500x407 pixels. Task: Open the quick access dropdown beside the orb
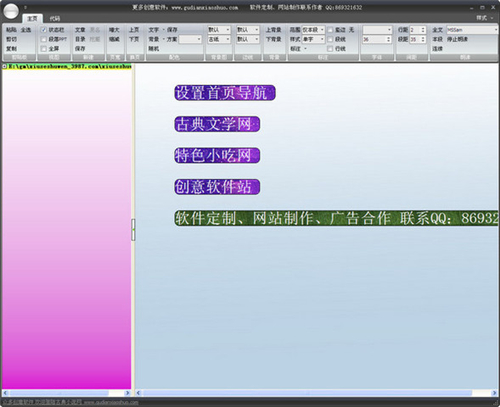(x=25, y=7)
